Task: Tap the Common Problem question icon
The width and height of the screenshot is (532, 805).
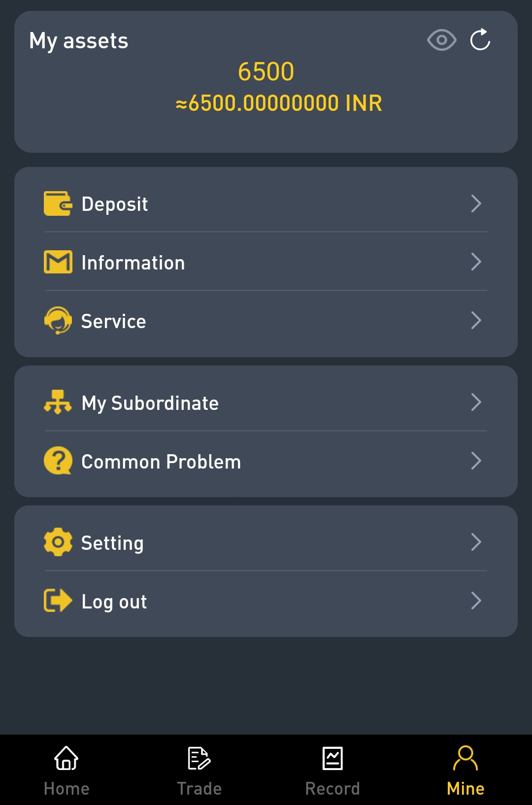Action: [x=58, y=461]
